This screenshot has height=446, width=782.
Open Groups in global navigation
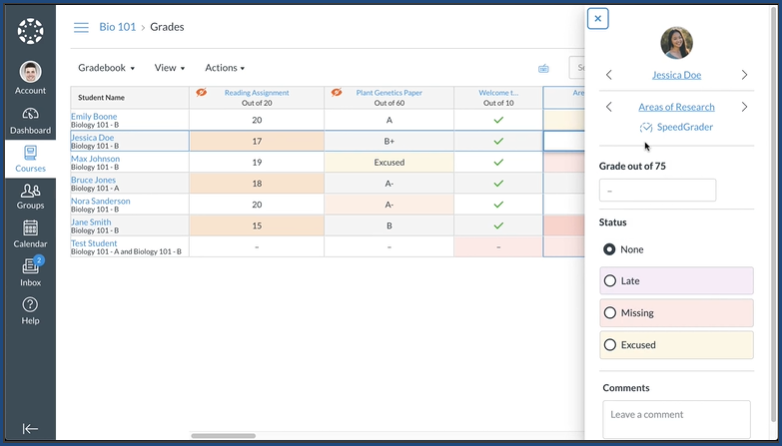30,197
